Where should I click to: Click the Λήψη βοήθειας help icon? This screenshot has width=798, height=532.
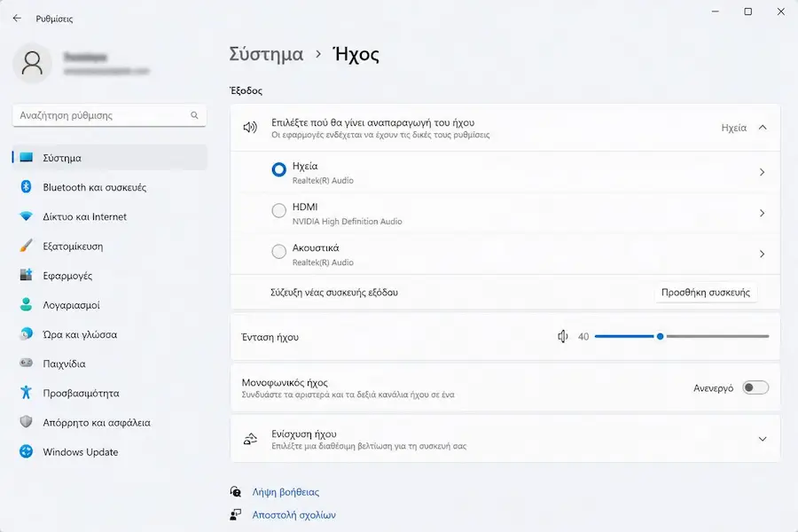click(x=235, y=492)
